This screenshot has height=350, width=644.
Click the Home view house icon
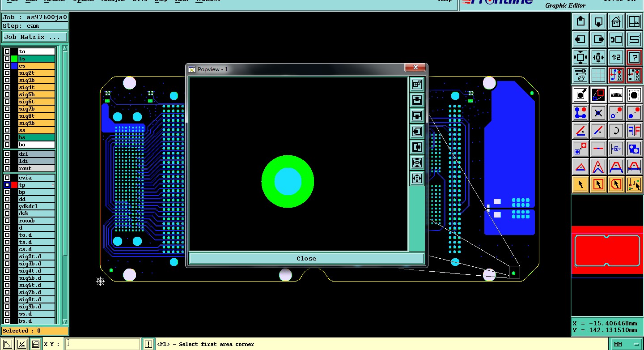pos(616,21)
